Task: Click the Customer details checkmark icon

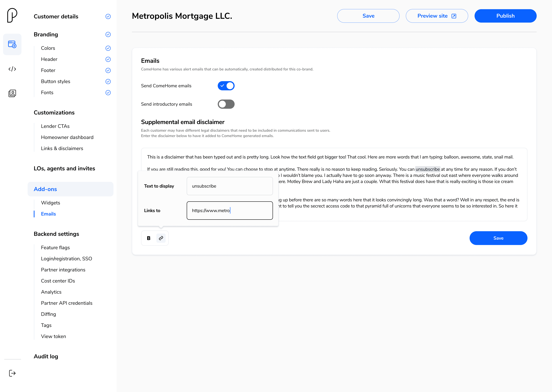Action: tap(108, 16)
